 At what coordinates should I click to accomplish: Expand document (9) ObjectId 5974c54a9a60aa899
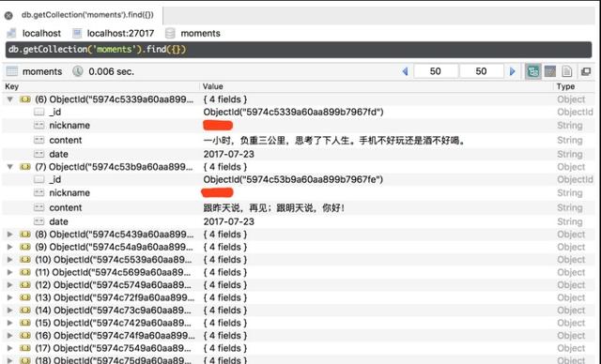click(10, 247)
